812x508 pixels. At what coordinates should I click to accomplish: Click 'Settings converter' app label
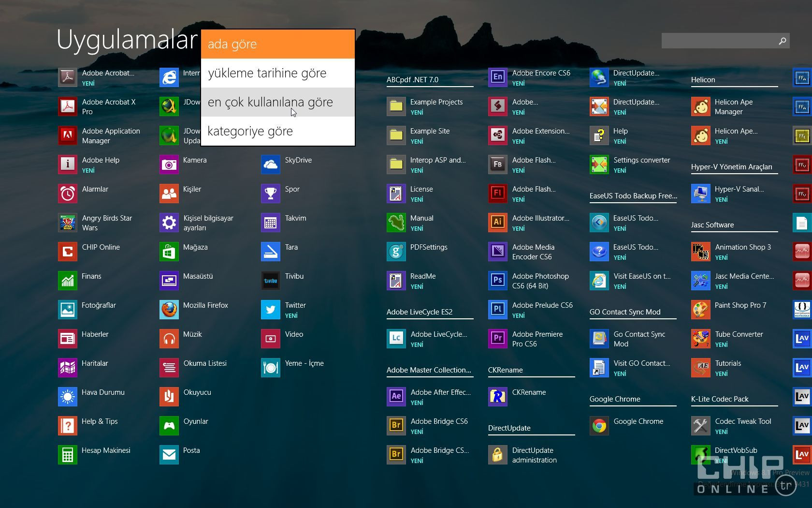642,160
